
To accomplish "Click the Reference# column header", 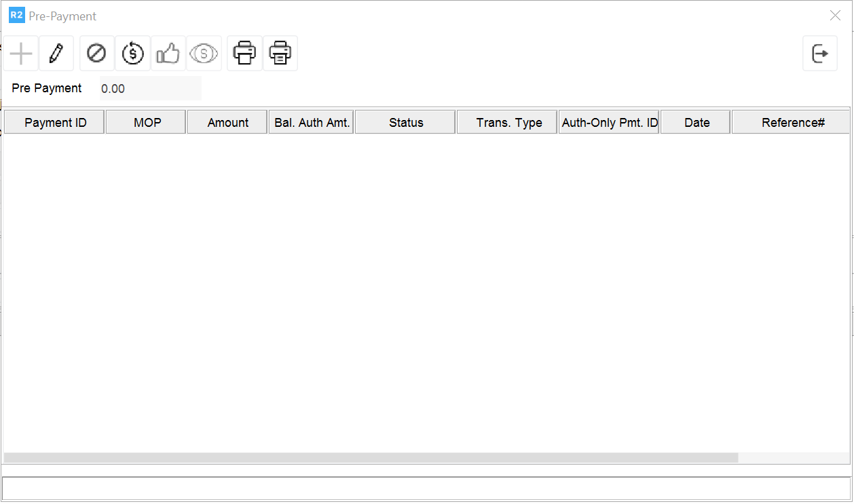I will coord(792,123).
